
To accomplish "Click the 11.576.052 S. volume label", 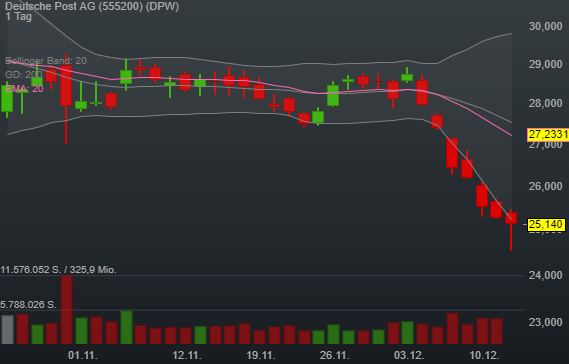I will point(58,270).
